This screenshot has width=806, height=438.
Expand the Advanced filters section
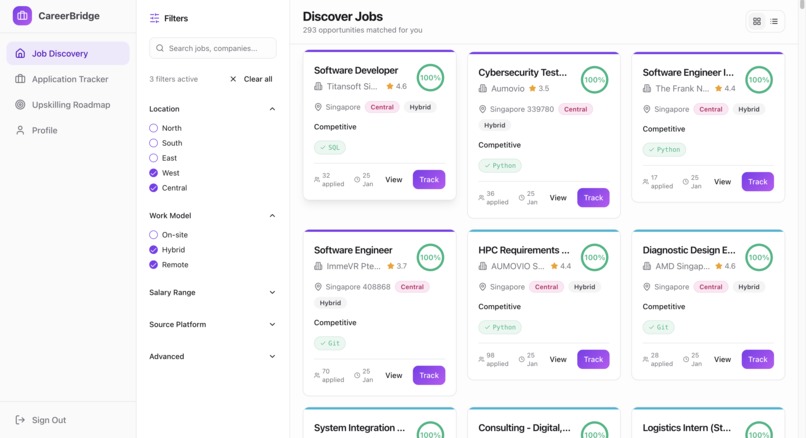(x=212, y=356)
